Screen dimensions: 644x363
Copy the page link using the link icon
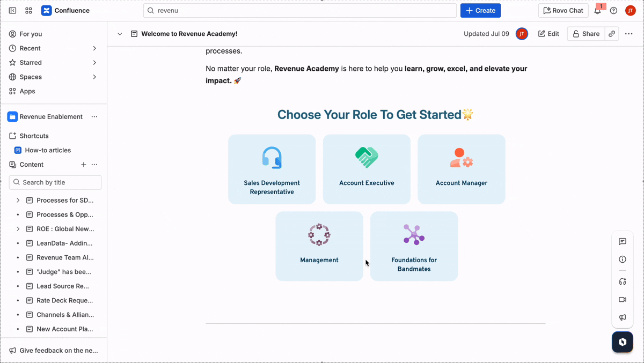[x=612, y=34]
